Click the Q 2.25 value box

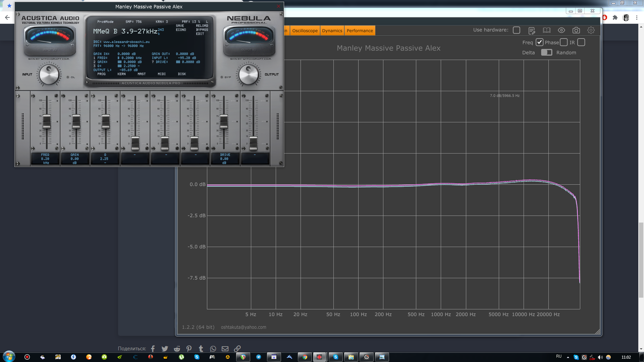(105, 159)
